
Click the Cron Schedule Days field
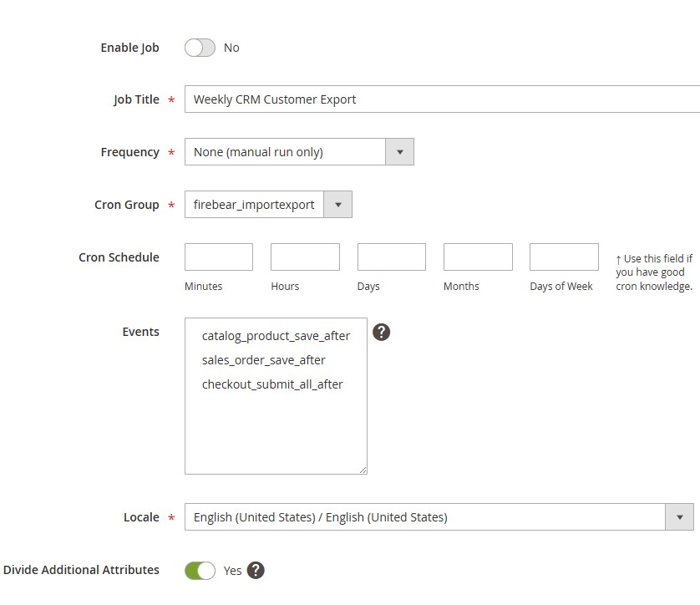tap(391, 257)
